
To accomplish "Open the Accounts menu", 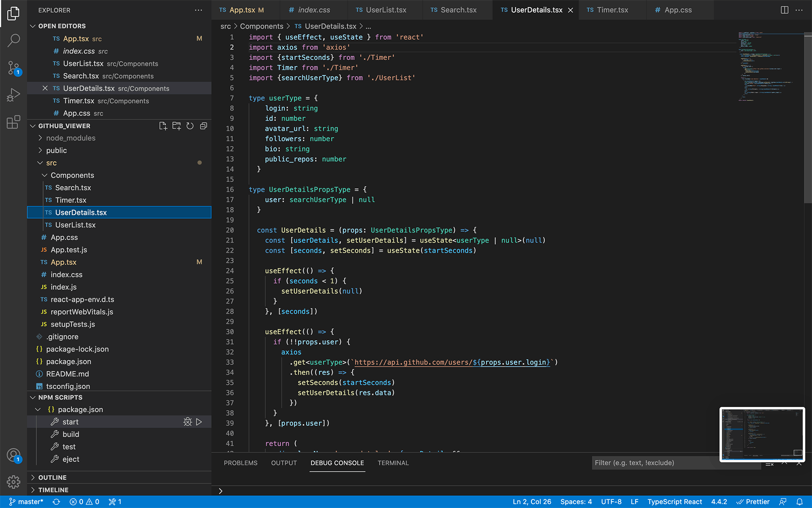I will [14, 455].
